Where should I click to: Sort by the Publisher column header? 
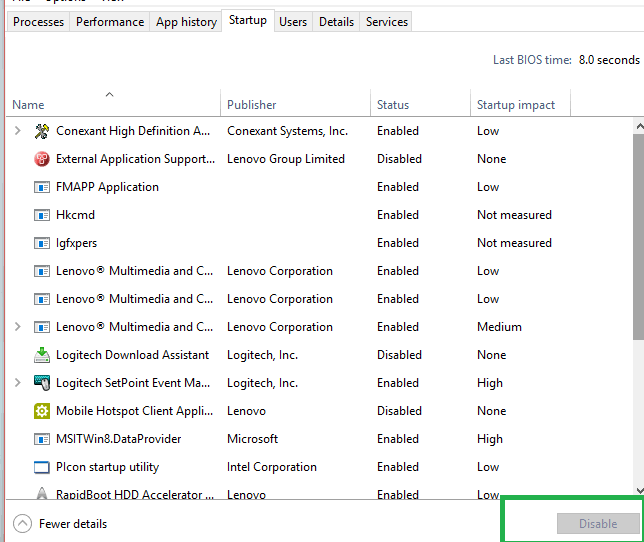[251, 105]
